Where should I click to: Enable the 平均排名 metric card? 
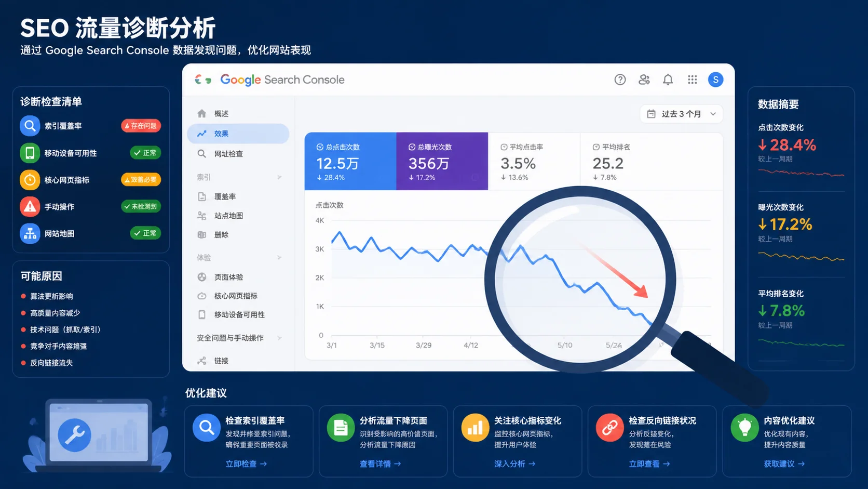click(626, 161)
